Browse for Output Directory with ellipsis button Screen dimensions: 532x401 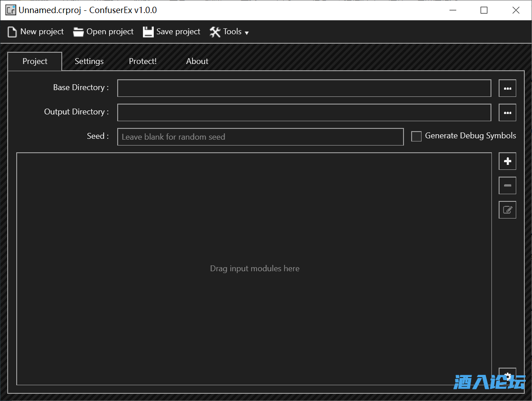[507, 113]
